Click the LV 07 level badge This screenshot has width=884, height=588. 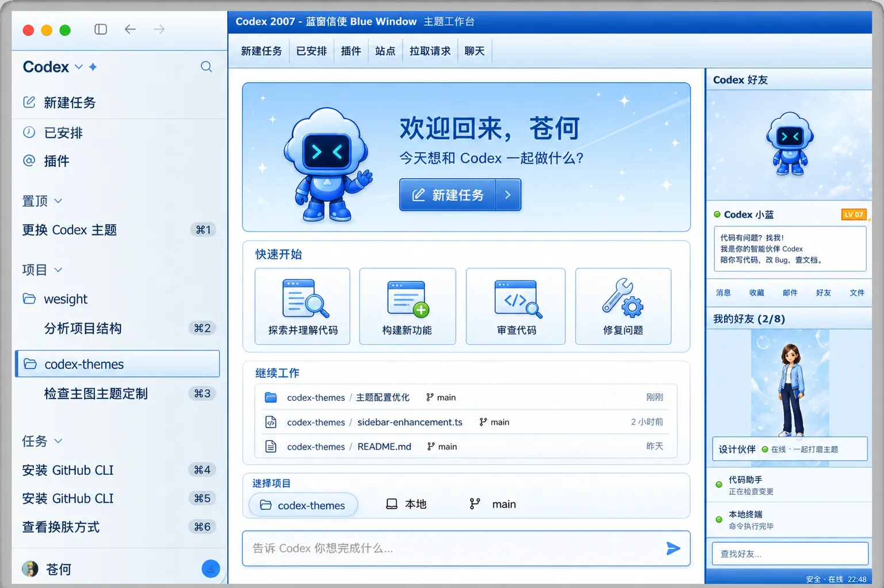[x=854, y=214]
